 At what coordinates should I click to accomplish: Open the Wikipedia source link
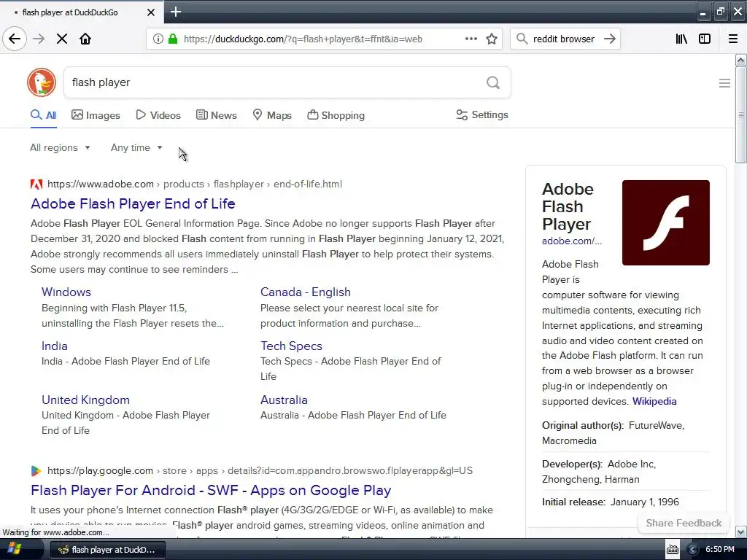654,402
